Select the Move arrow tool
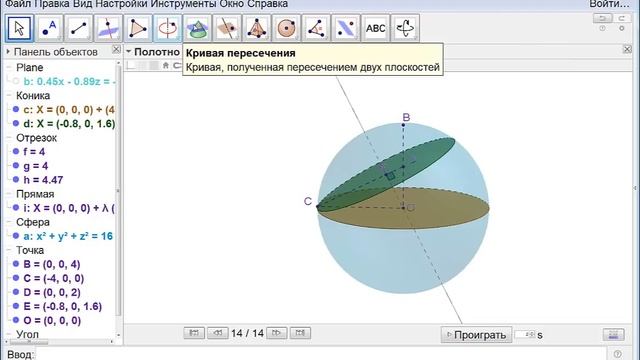This screenshot has width=640, height=360. click(19, 28)
